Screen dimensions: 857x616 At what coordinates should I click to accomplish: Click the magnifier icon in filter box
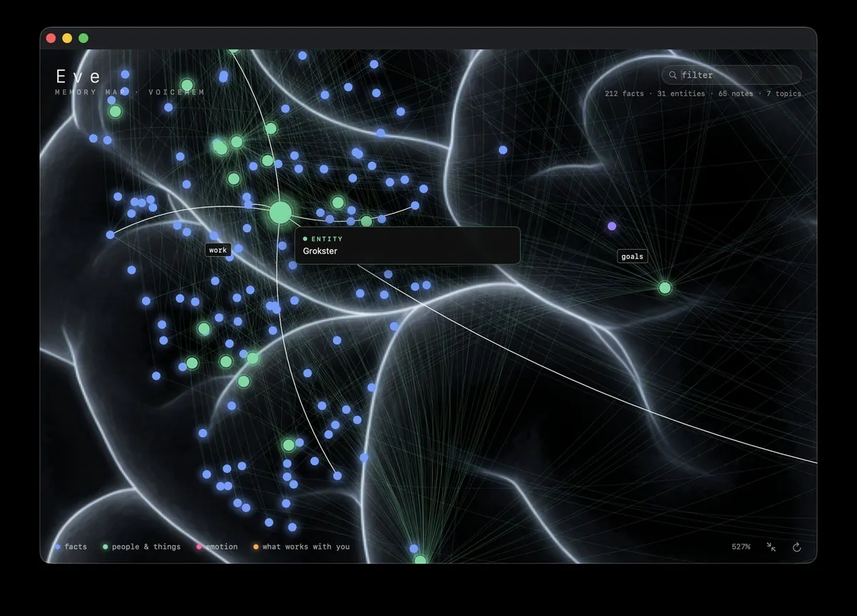pyautogui.click(x=673, y=75)
